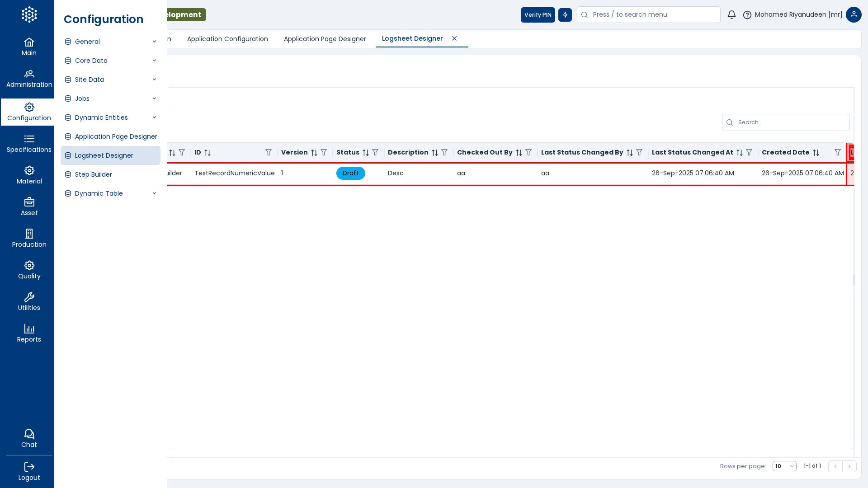Click the notification bell icon
Viewport: 868px width, 488px height.
731,15
